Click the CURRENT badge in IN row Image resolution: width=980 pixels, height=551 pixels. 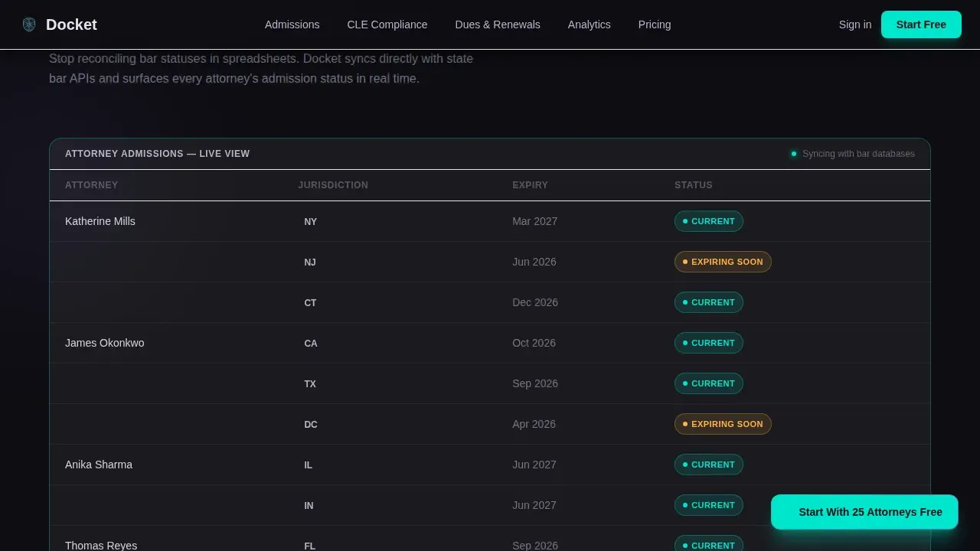click(x=708, y=505)
